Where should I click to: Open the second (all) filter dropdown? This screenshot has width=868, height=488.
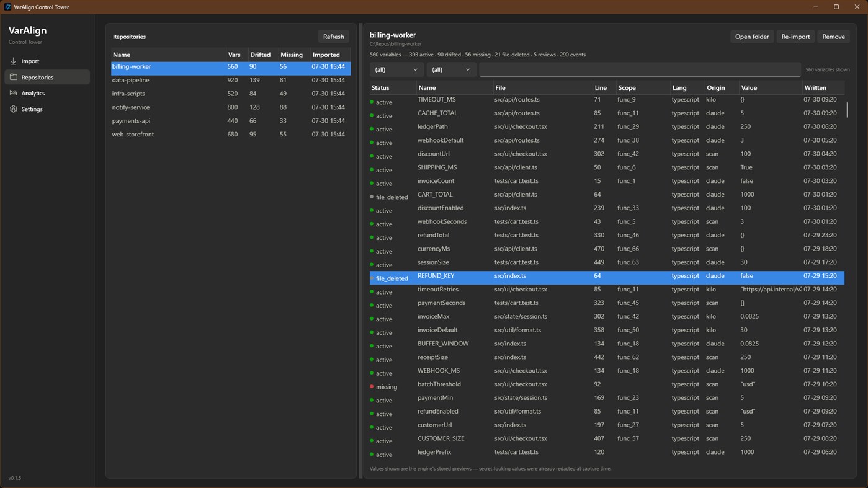click(451, 69)
